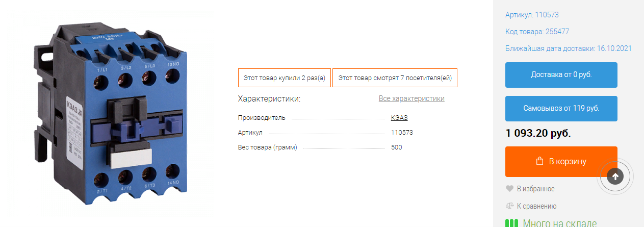The width and height of the screenshot is (644, 227).
Task: Click sidebar 'Артикул: 110573' text
Action: click(532, 15)
